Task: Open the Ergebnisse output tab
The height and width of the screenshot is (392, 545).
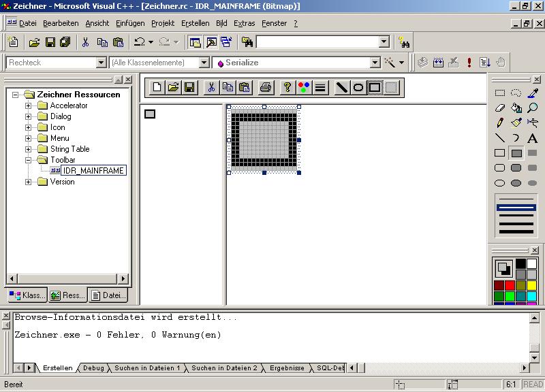Action: coord(287,368)
